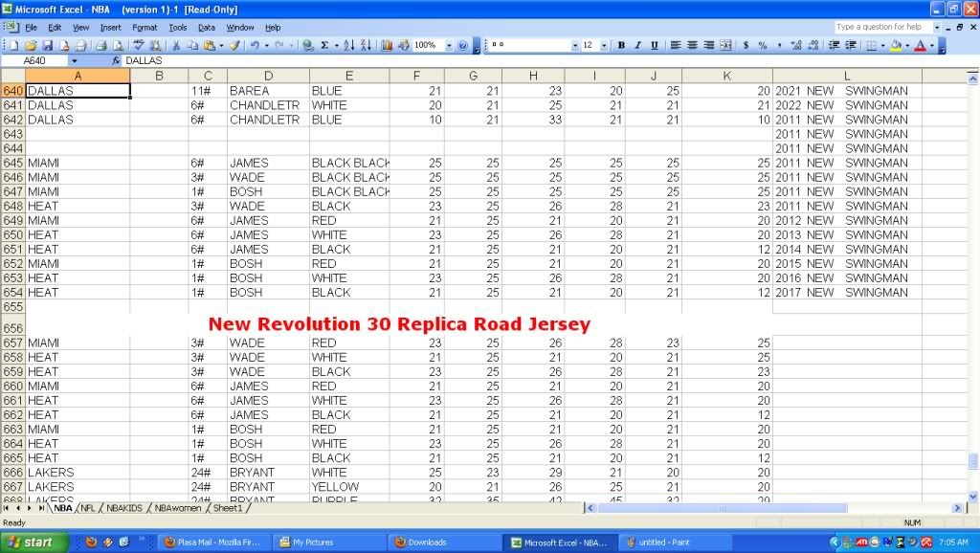Viewport: 980px width, 553px height.
Task: Open the File menu
Action: point(32,28)
